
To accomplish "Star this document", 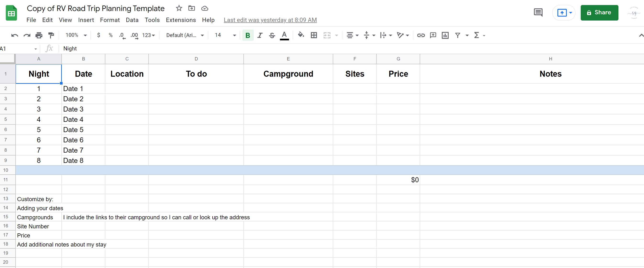I will [179, 8].
